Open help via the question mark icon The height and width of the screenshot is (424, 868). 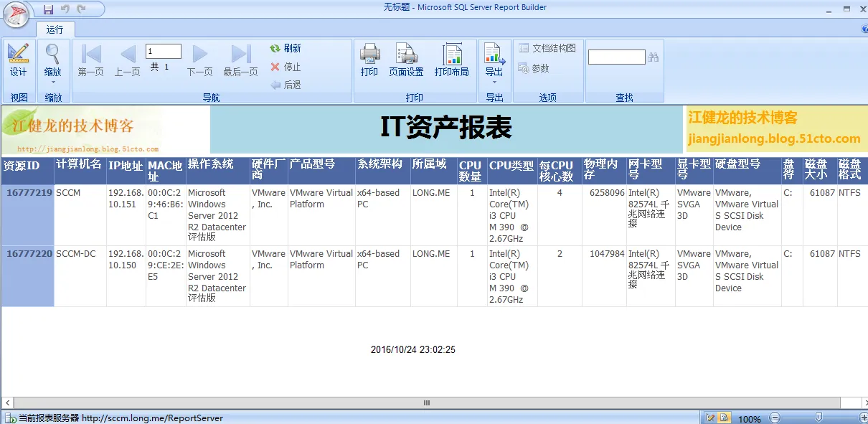864,29
